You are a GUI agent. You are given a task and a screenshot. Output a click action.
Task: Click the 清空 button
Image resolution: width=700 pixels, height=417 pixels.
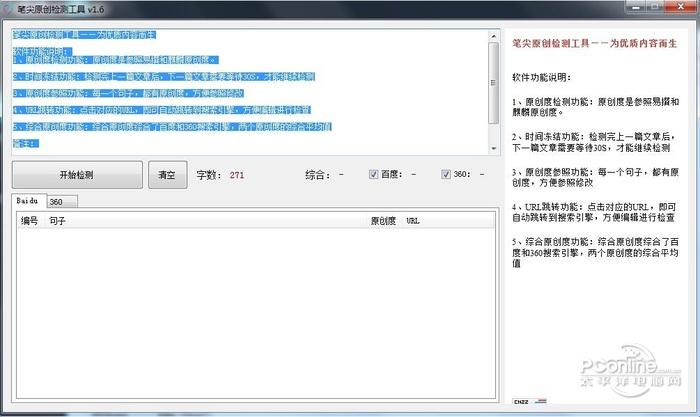[167, 175]
